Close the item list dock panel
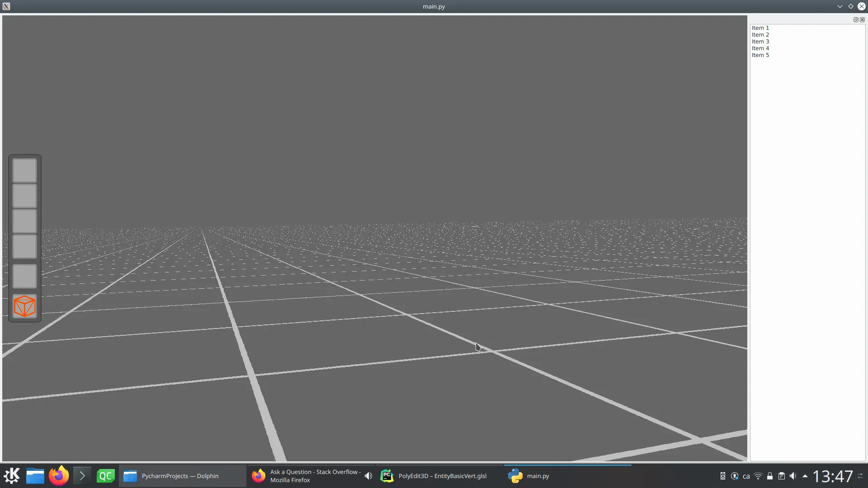This screenshot has height=488, width=868. point(862,20)
